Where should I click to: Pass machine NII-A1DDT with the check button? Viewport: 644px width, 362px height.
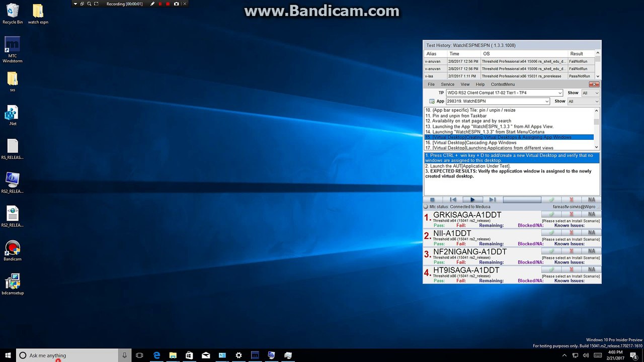(551, 232)
